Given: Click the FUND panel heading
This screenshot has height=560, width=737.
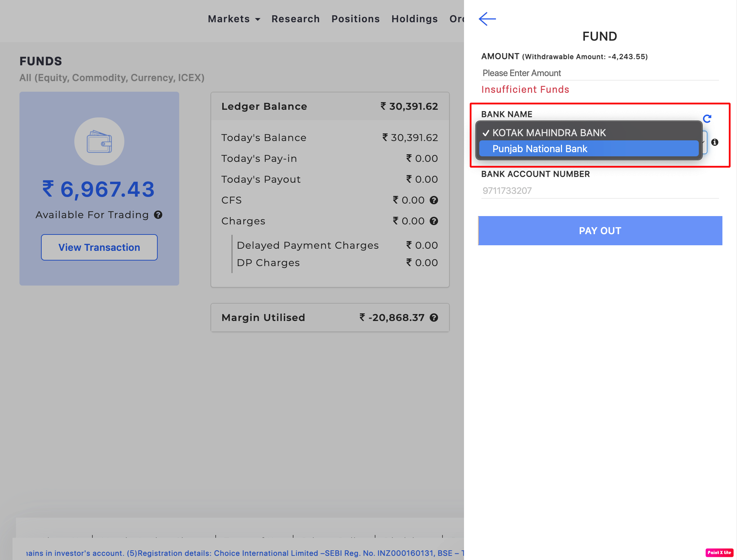Looking at the screenshot, I should 600,36.
